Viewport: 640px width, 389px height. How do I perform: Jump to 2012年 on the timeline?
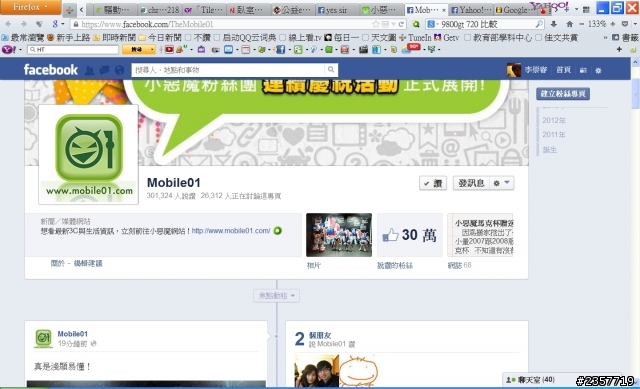click(553, 120)
